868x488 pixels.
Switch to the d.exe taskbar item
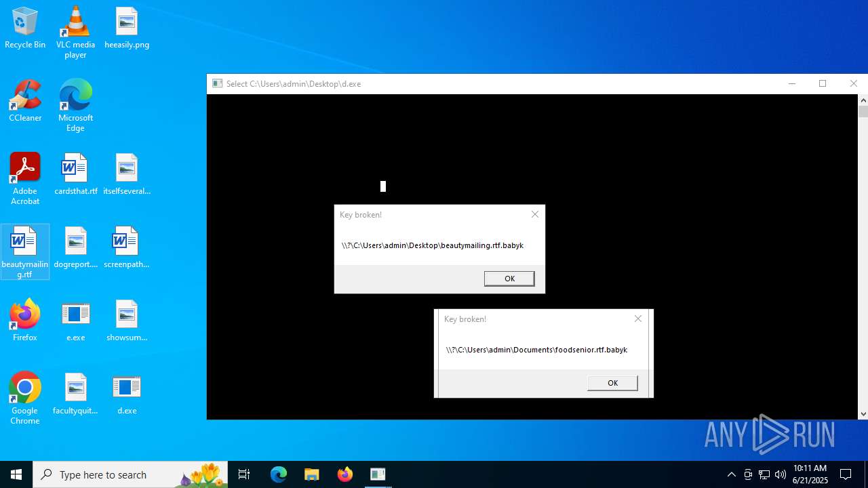coord(378,474)
